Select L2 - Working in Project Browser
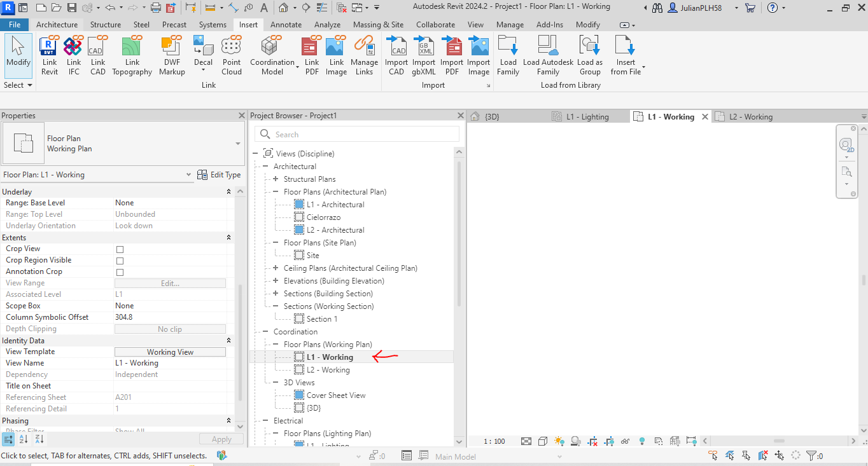Screen dimensions: 868x466 (x=328, y=370)
